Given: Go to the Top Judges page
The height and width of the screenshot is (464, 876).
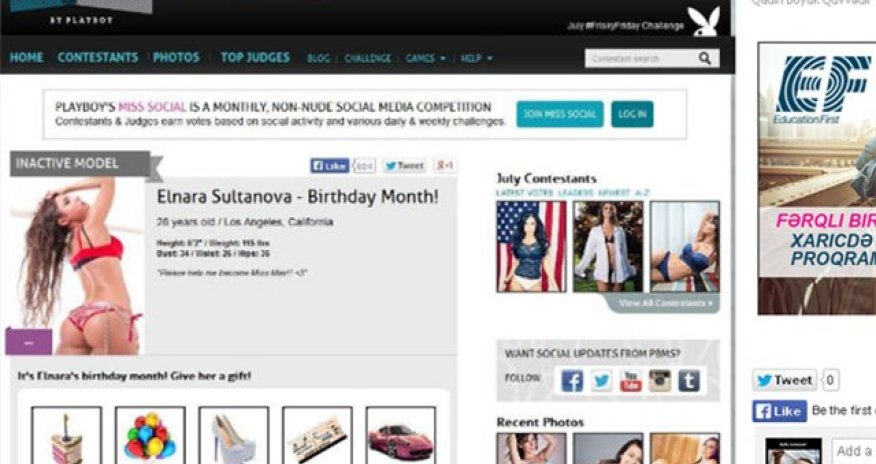Looking at the screenshot, I should (255, 57).
